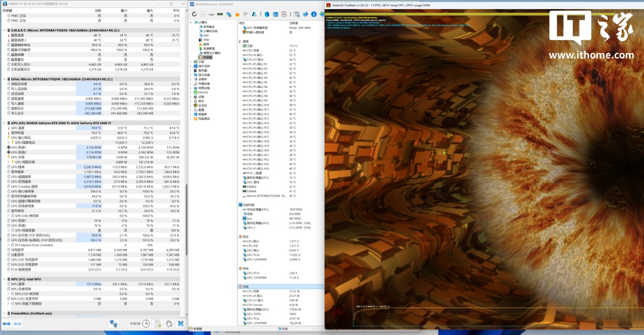Click AIDA64 blue cube toolbar icon

(306, 14)
